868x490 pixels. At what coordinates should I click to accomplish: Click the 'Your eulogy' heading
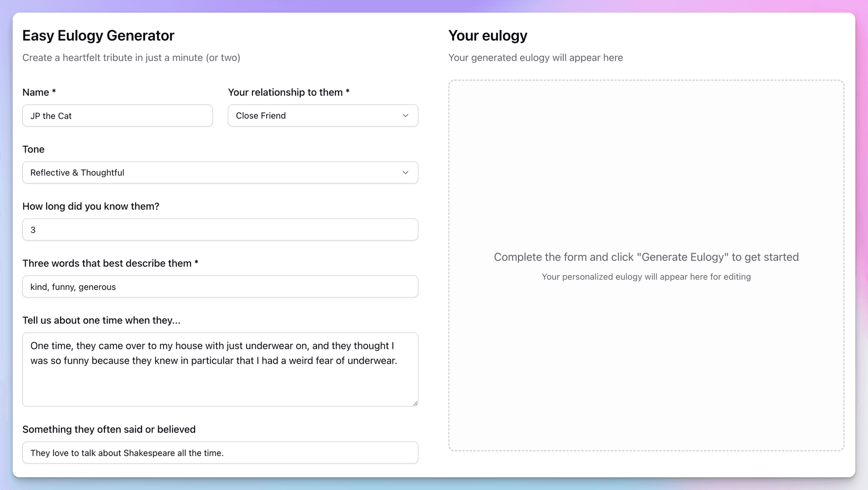coord(488,35)
